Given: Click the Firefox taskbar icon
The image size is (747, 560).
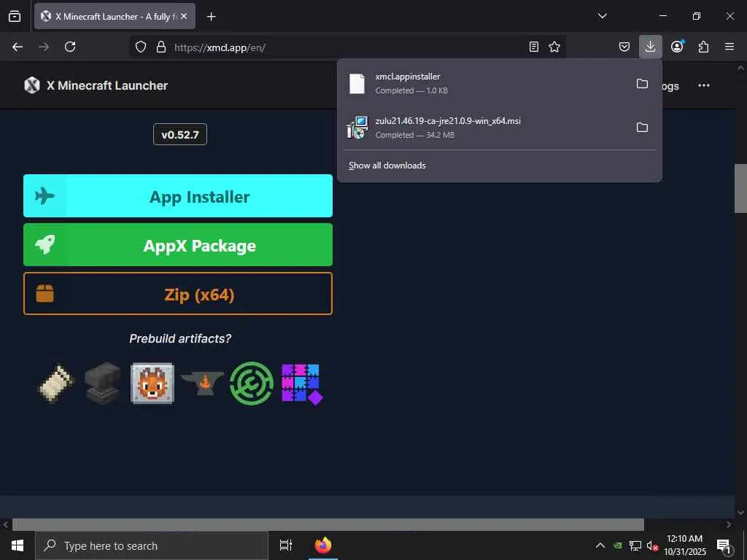Looking at the screenshot, I should pyautogui.click(x=323, y=545).
